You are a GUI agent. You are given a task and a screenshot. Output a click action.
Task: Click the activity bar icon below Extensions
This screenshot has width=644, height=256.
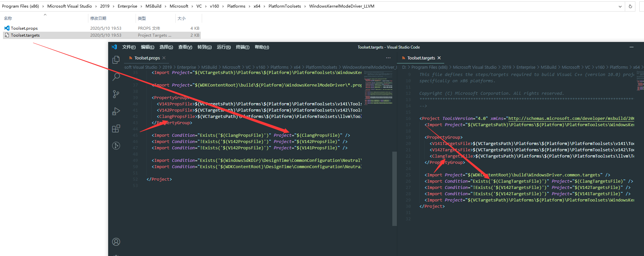tap(116, 146)
